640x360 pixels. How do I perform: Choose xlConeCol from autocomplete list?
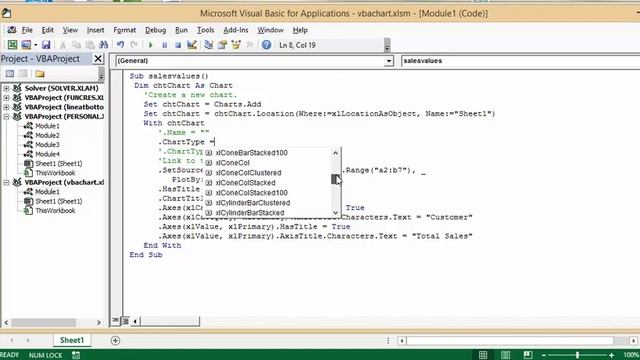233,163
